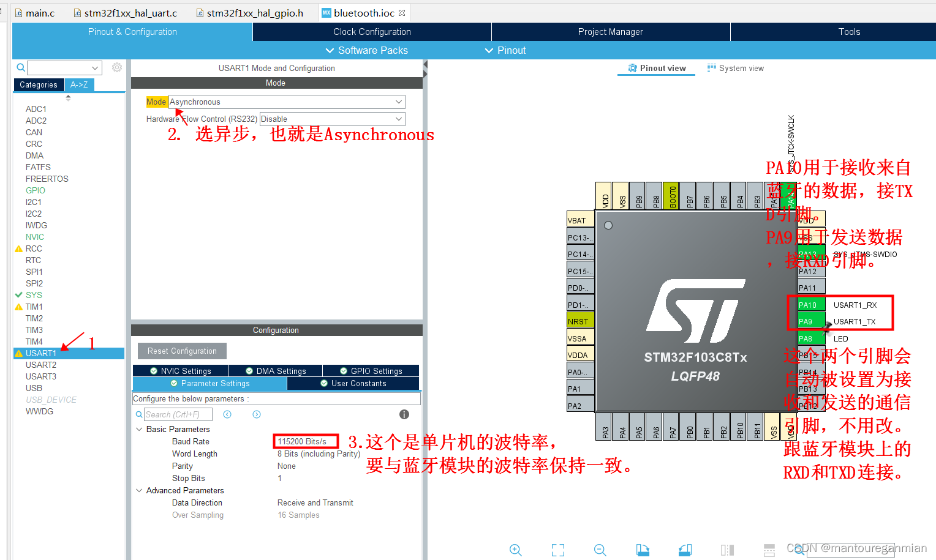
Task: Switch to Clock Configuration tab
Action: point(372,32)
